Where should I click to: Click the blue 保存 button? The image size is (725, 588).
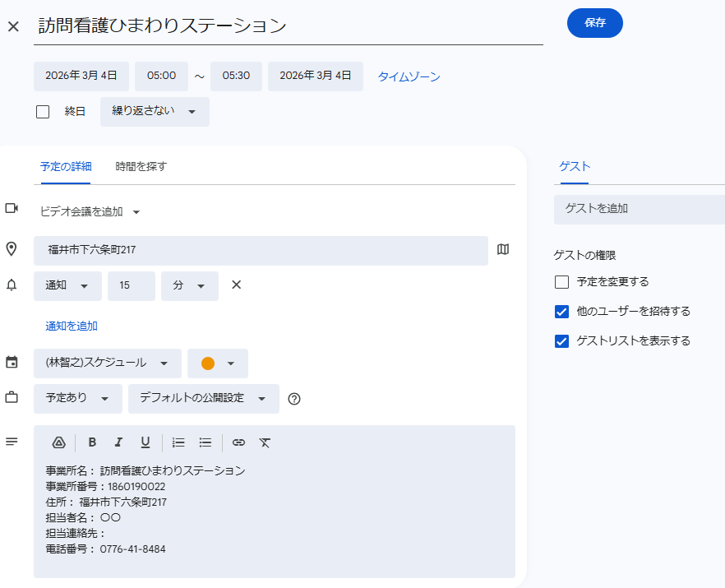[x=594, y=23]
